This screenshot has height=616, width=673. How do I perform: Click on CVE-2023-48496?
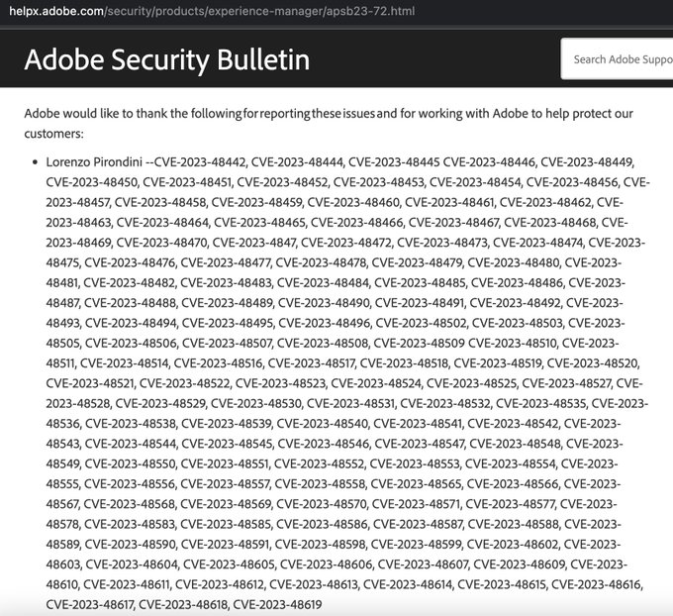point(325,323)
